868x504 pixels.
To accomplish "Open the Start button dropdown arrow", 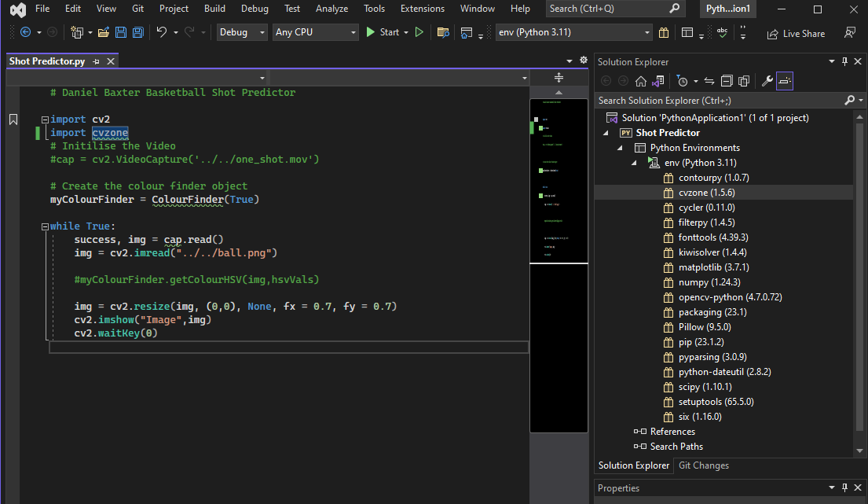I will pyautogui.click(x=406, y=33).
